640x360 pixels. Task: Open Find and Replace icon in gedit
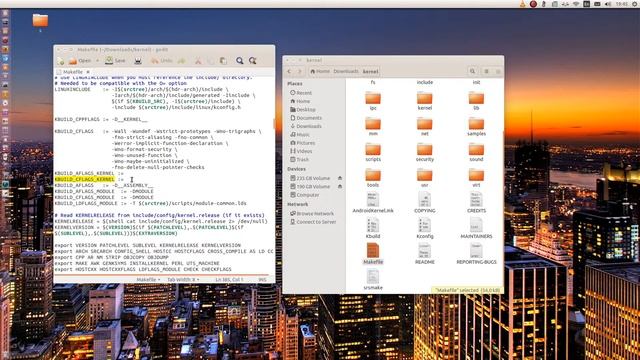pyautogui.click(x=253, y=61)
